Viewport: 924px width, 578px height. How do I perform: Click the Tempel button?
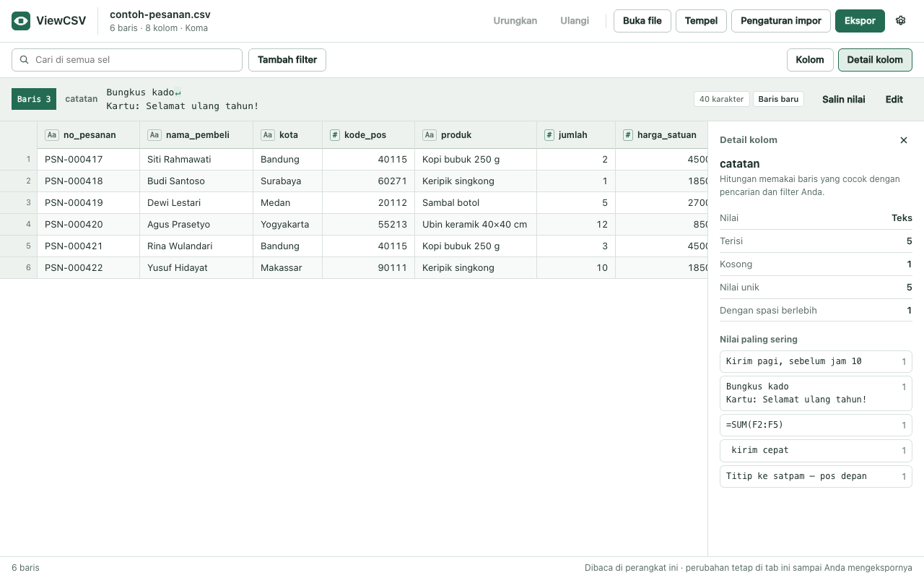coord(701,21)
